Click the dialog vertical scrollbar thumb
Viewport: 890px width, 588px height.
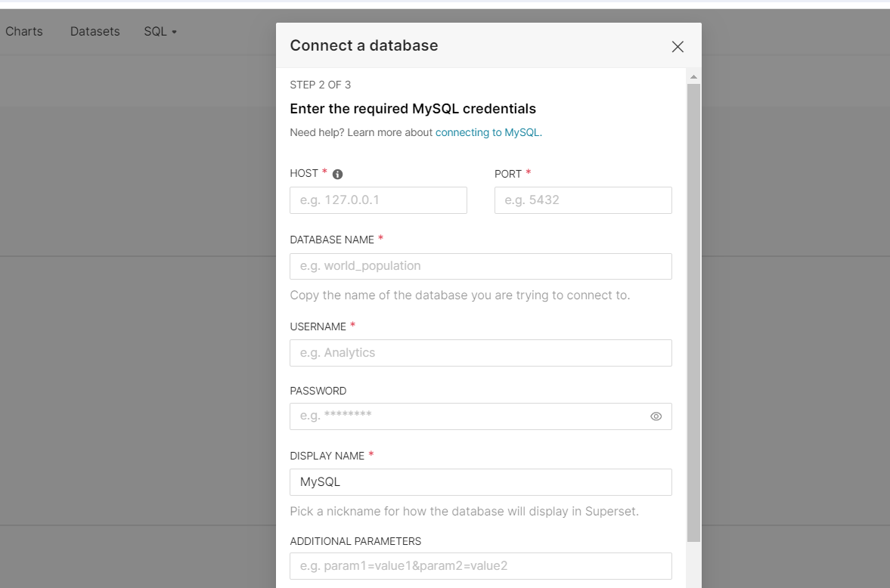point(693,313)
